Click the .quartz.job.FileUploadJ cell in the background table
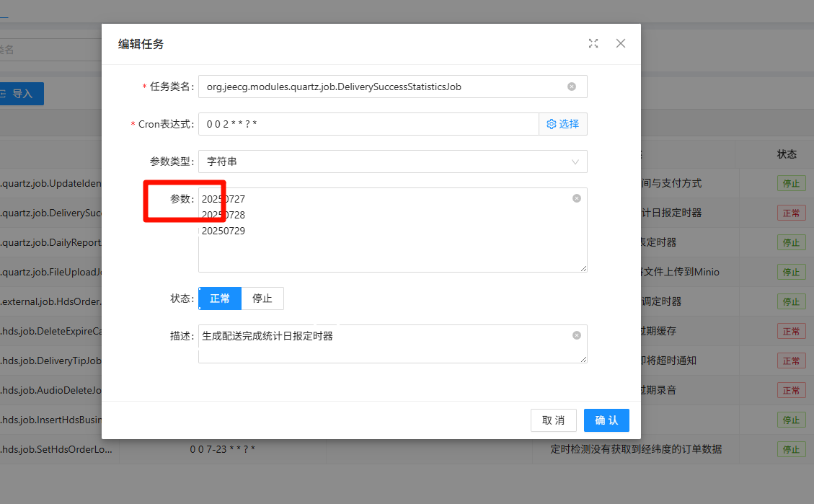 (51, 272)
